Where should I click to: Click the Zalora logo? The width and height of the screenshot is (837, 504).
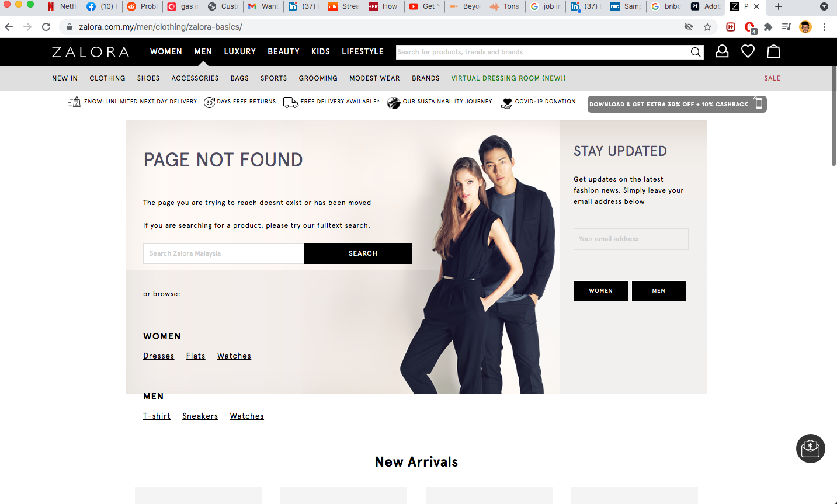(x=91, y=52)
